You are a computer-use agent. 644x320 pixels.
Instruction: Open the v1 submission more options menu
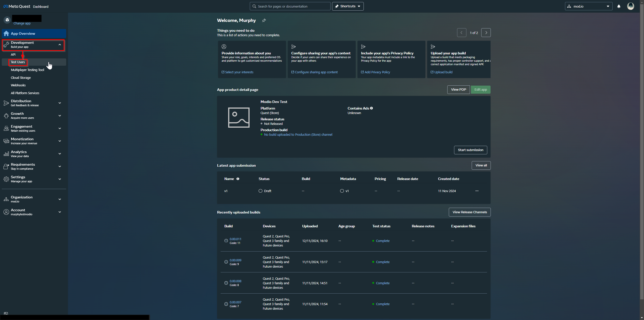[x=477, y=191]
